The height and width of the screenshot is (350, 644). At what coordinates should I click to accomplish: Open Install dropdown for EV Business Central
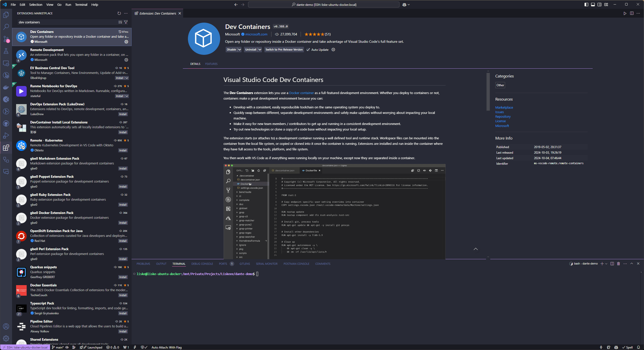[127, 78]
